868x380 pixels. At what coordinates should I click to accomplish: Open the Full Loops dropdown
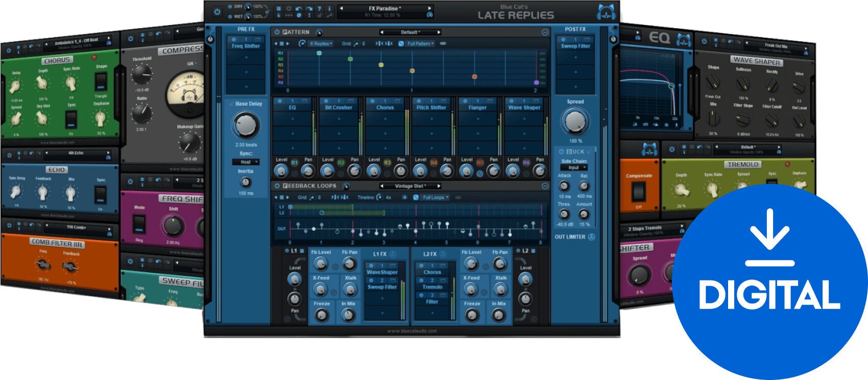click(x=435, y=197)
